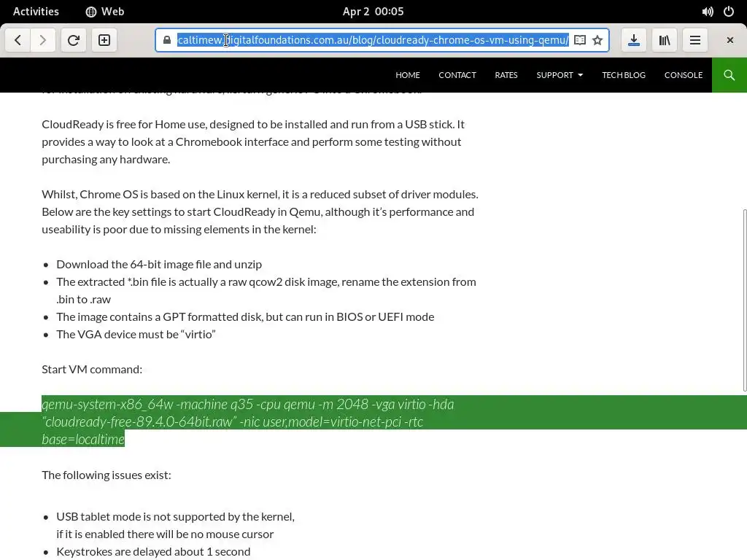Toggle reader mode icon in the address bar
The width and height of the screenshot is (747, 560).
click(580, 40)
